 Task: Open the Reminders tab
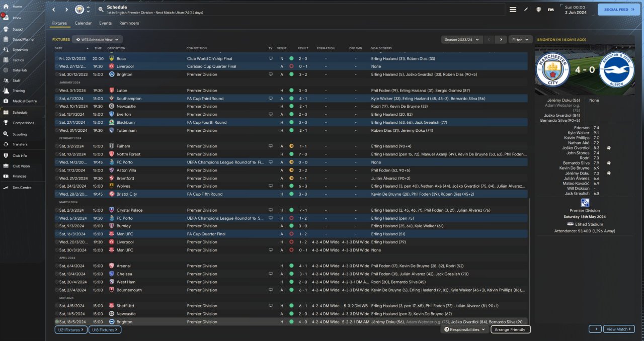(129, 23)
